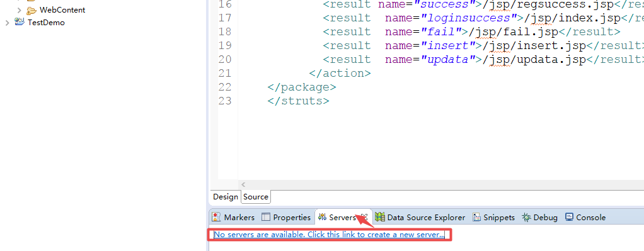The width and height of the screenshot is (644, 251).
Task: Click the closing action tag on line 21
Action: [340, 74]
